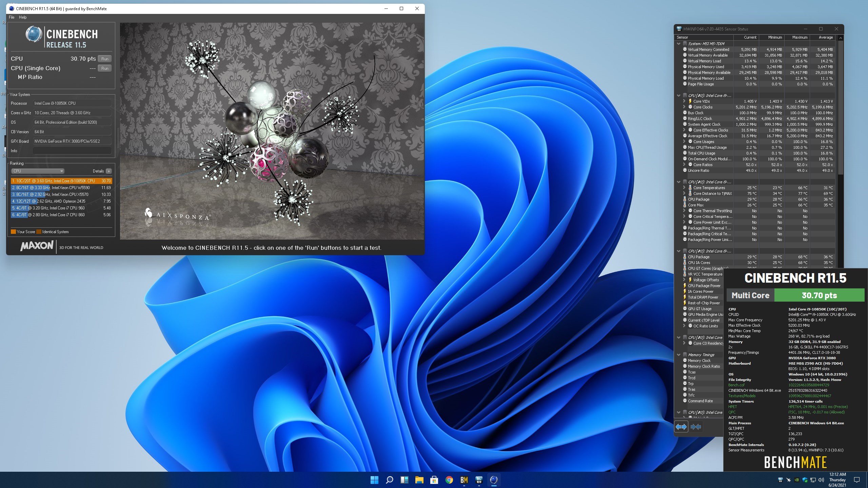Click the Sensor column header in HWiNFO
The image size is (868, 488).
click(704, 37)
